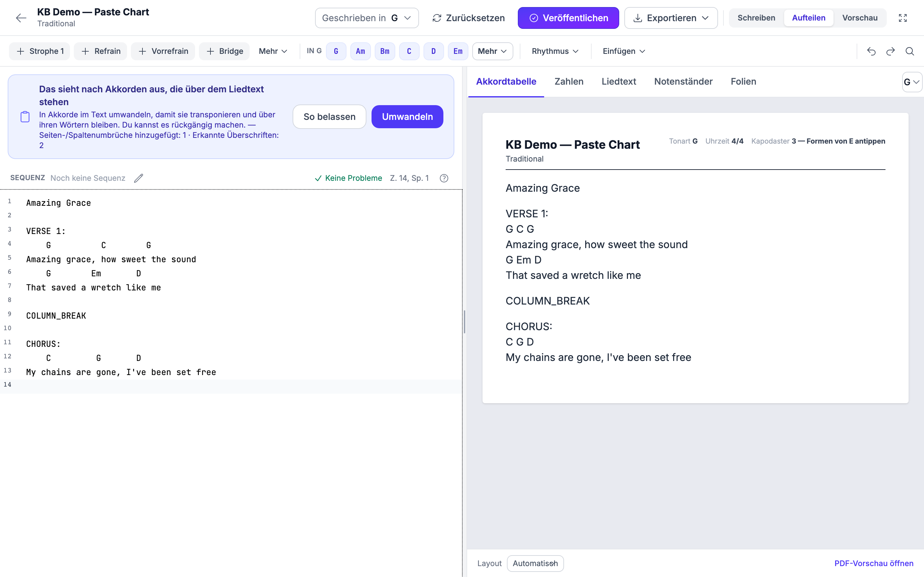Insert the Em chord chip
This screenshot has height=577, width=924.
pos(458,51)
